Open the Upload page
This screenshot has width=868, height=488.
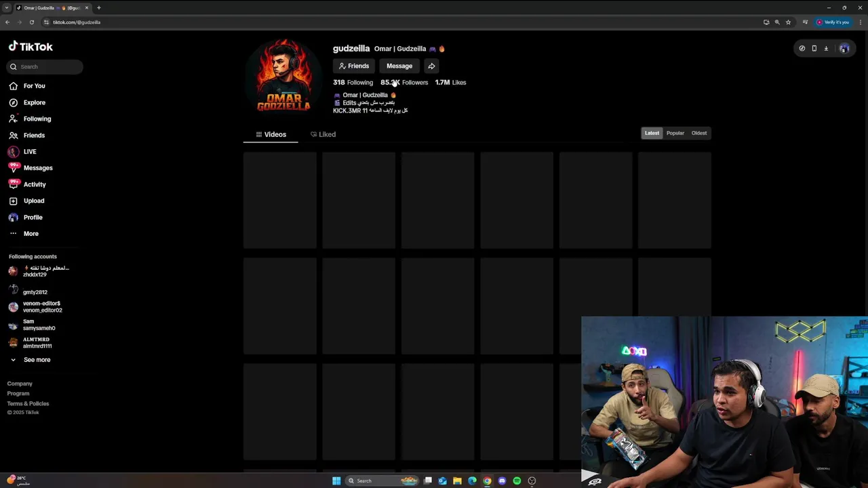27,201
